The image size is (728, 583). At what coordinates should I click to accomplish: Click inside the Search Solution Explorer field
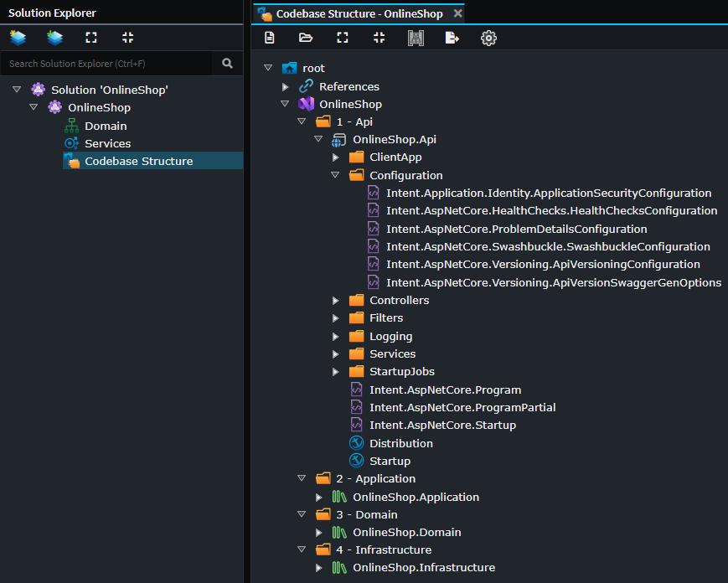pyautogui.click(x=109, y=63)
